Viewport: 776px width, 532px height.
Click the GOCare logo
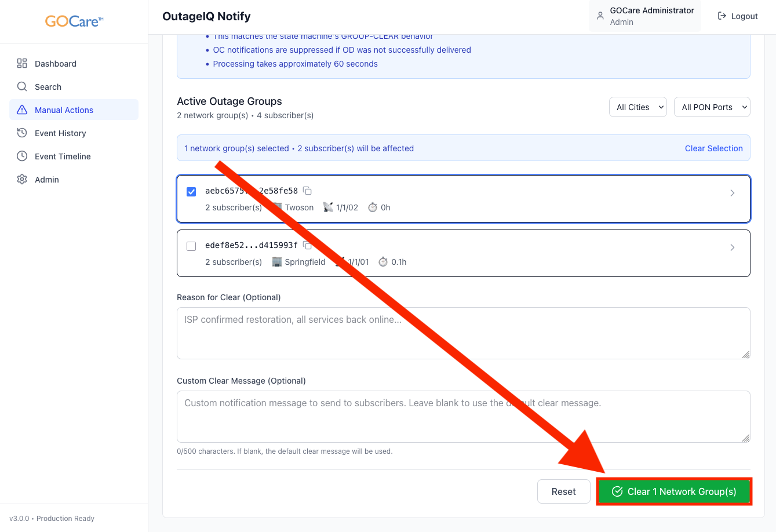tap(74, 21)
